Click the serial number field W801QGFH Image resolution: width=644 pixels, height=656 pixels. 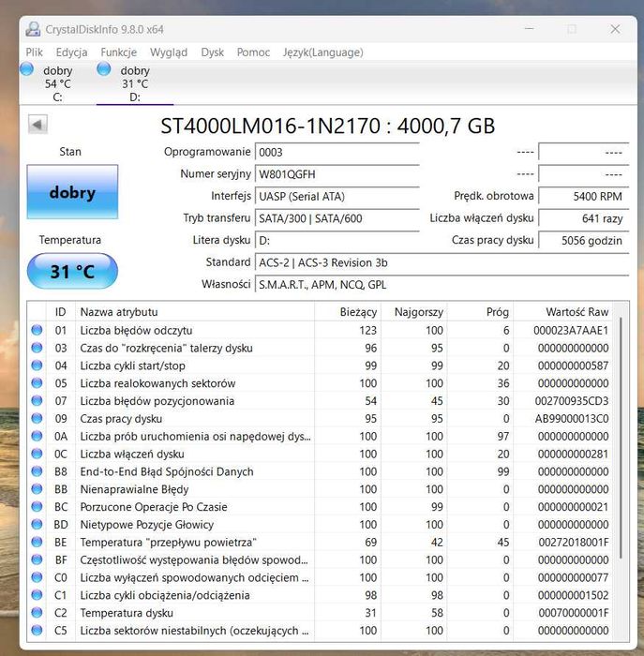[337, 174]
